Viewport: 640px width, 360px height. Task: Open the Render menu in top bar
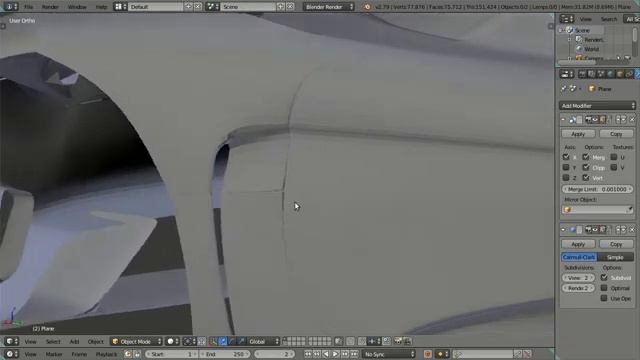coord(50,7)
